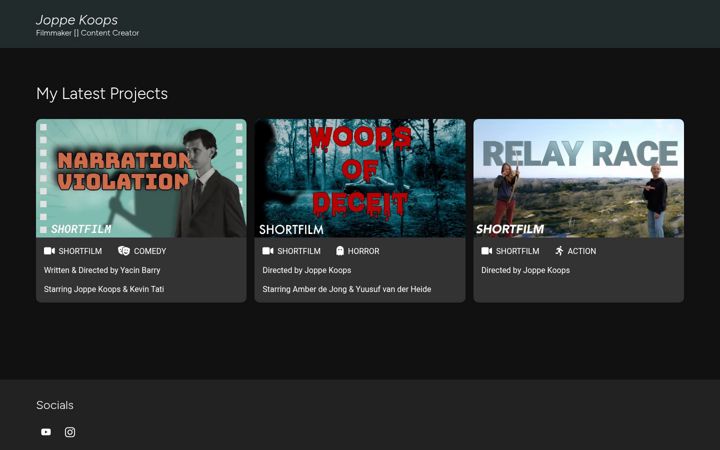Click the ACTION genre label
The height and width of the screenshot is (450, 720).
pos(582,251)
